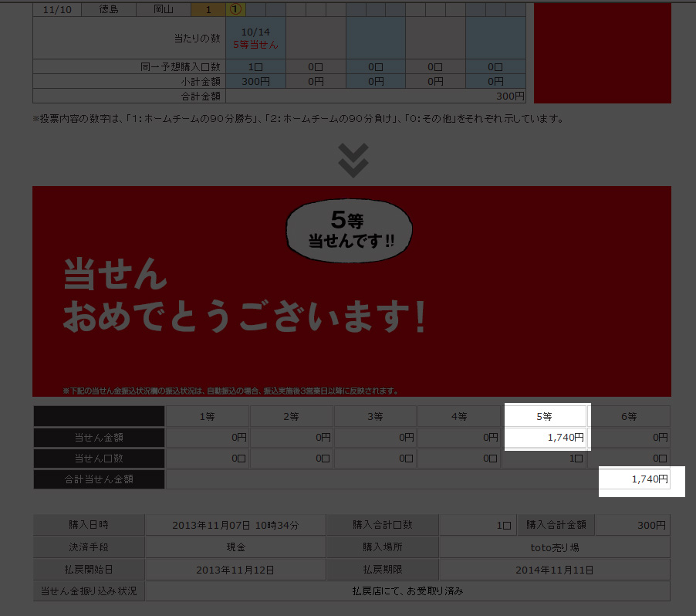The height and width of the screenshot is (616, 696).
Task: Click the 払戻期限 date 2014年11月11日
Action: pos(554,570)
